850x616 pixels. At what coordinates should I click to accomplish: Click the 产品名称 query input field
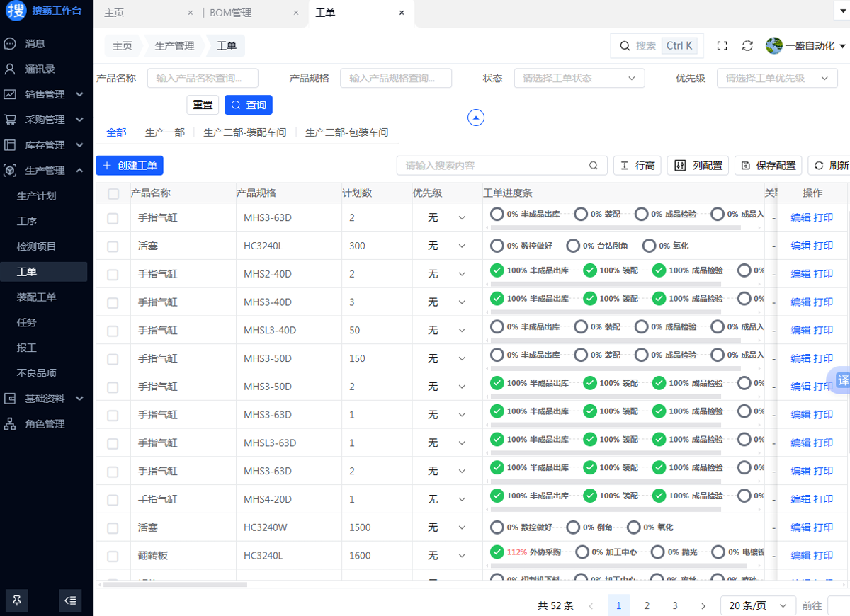(203, 79)
